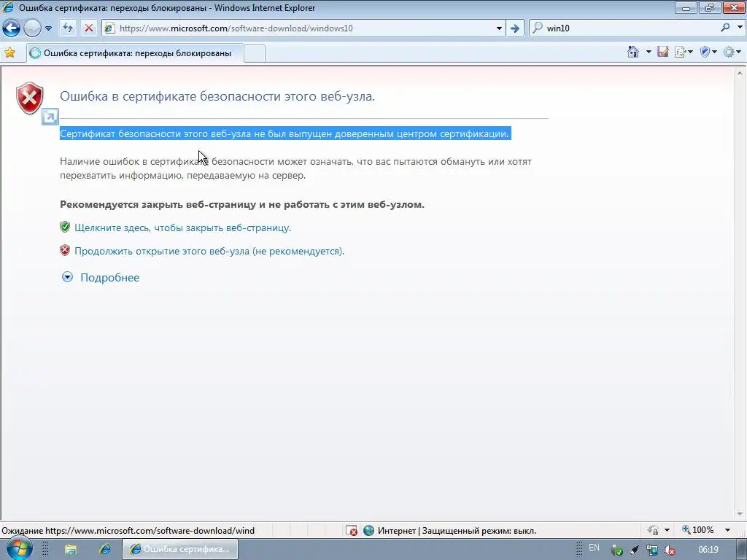Open the zoom level dropdown arrow

[727, 530]
